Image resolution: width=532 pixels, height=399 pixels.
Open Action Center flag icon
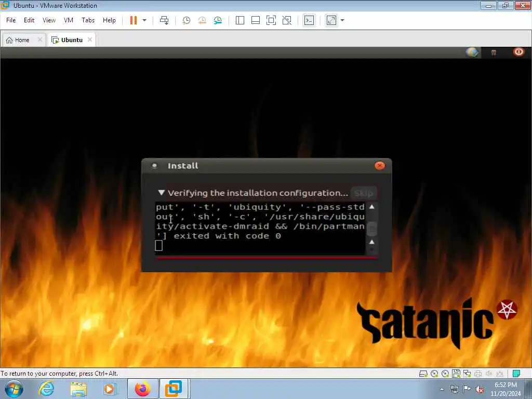click(467, 389)
